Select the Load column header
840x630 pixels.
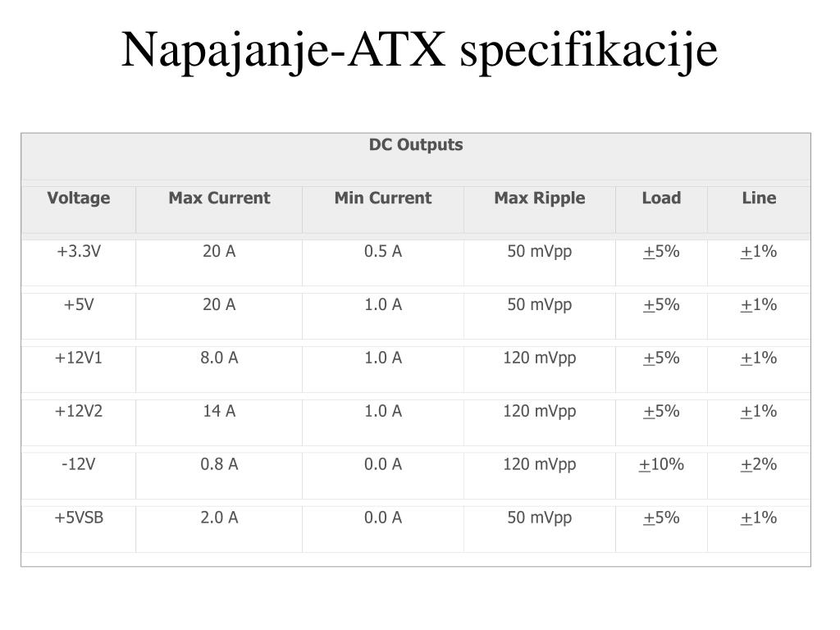coord(662,198)
